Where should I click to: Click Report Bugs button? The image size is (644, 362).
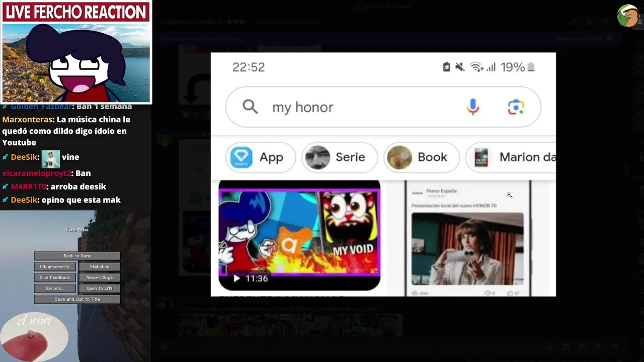(99, 278)
